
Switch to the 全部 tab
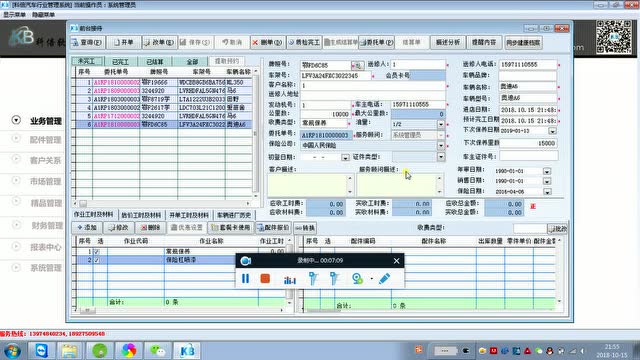[x=192, y=62]
